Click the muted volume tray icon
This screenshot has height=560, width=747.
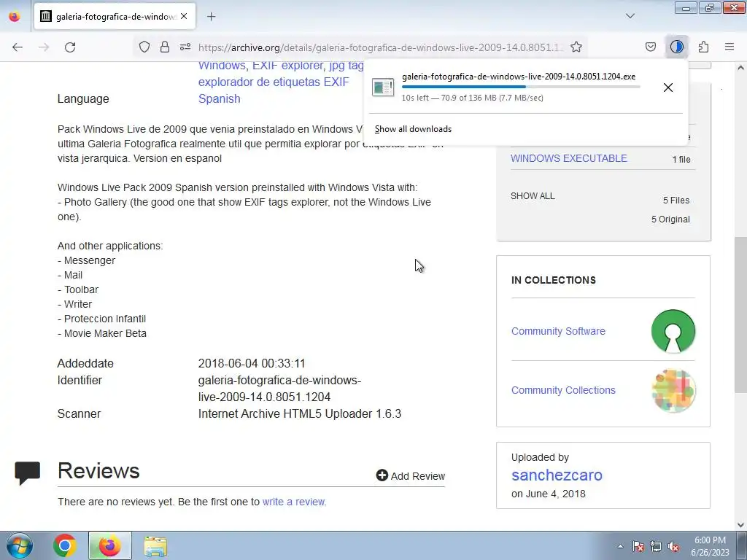[x=673, y=546]
